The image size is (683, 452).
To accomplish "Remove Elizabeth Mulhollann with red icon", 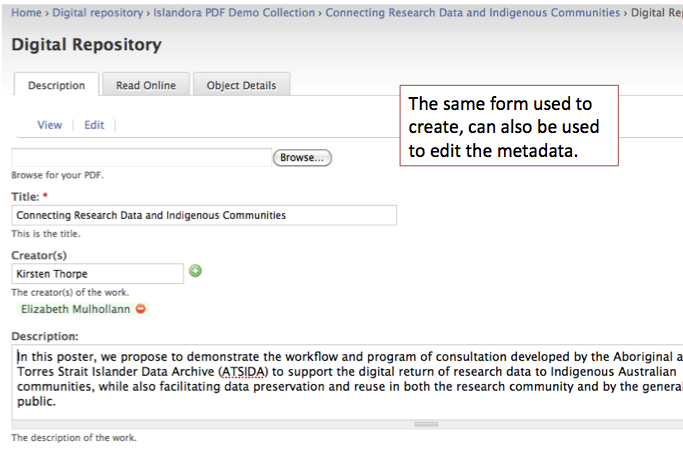I will point(141,310).
